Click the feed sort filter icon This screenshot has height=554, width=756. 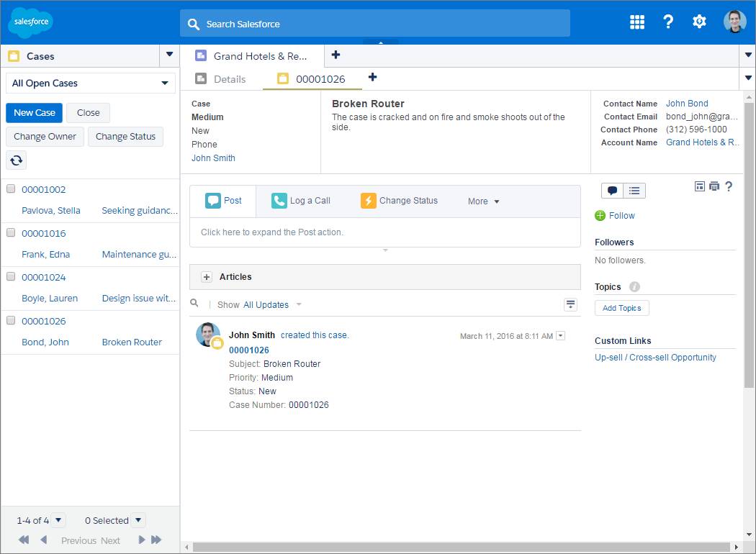coord(570,304)
